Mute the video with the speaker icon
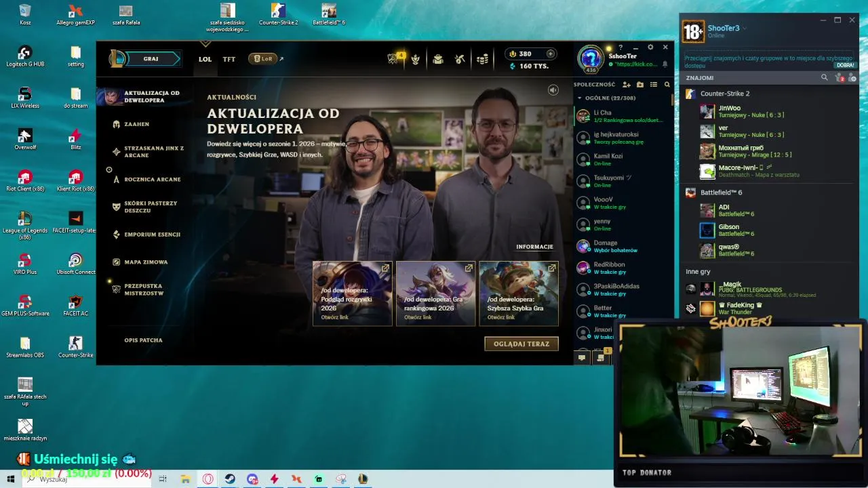 [x=553, y=90]
